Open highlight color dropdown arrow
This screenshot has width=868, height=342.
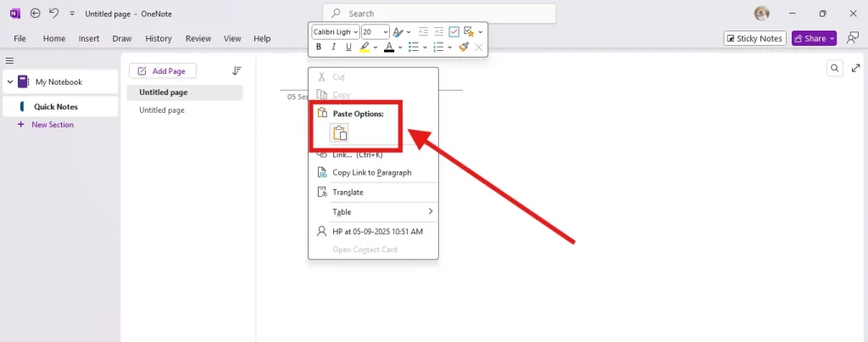pos(376,48)
